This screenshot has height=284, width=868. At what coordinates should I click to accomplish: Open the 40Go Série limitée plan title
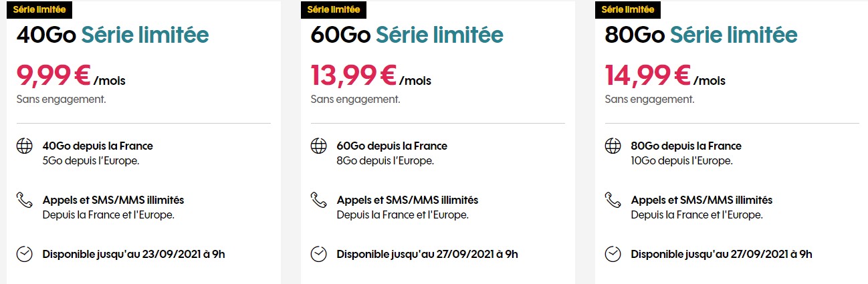(112, 35)
